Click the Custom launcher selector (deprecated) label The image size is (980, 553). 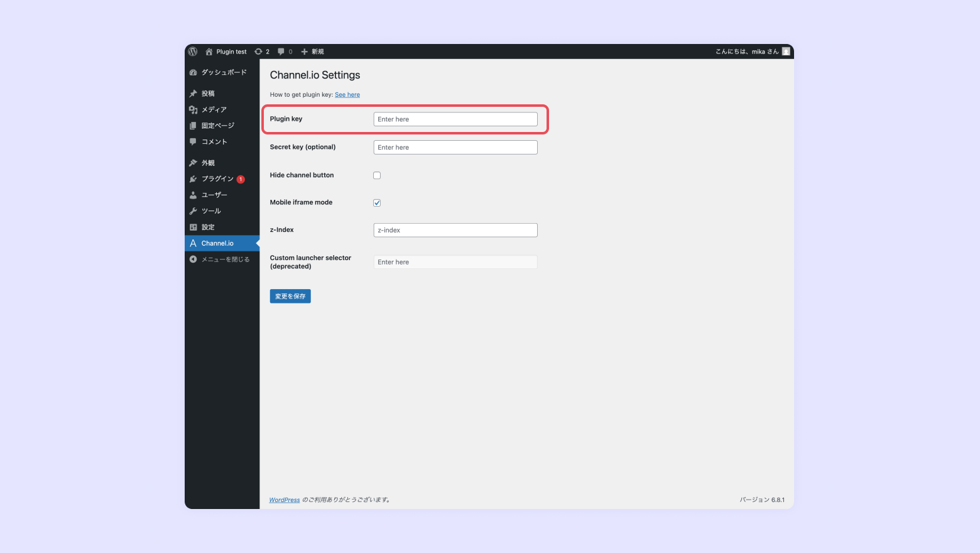(310, 262)
